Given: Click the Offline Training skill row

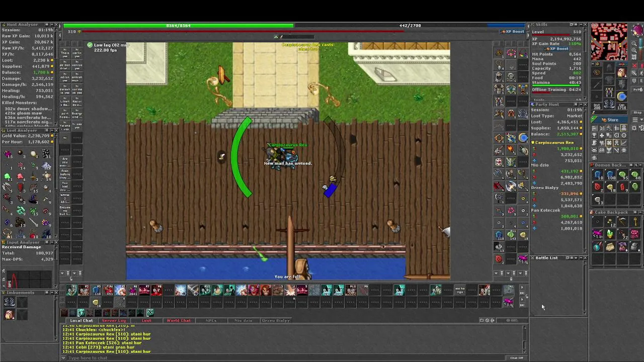Looking at the screenshot, I should (556, 89).
